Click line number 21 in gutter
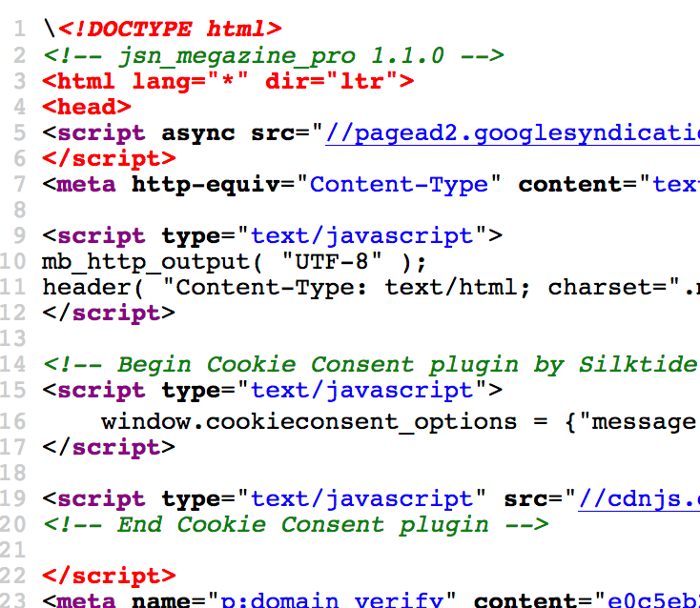Viewport: 700px width, 608px height. [x=13, y=550]
